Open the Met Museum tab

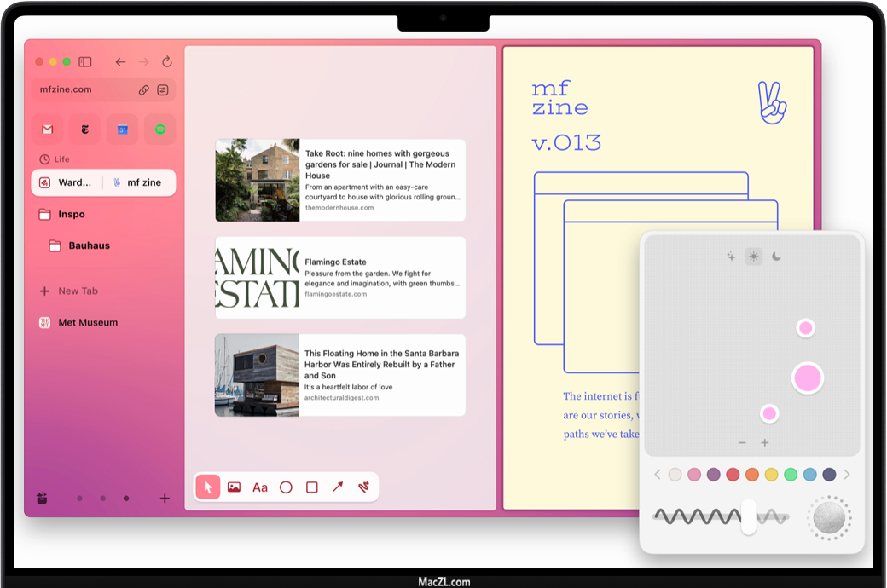pyautogui.click(x=87, y=323)
